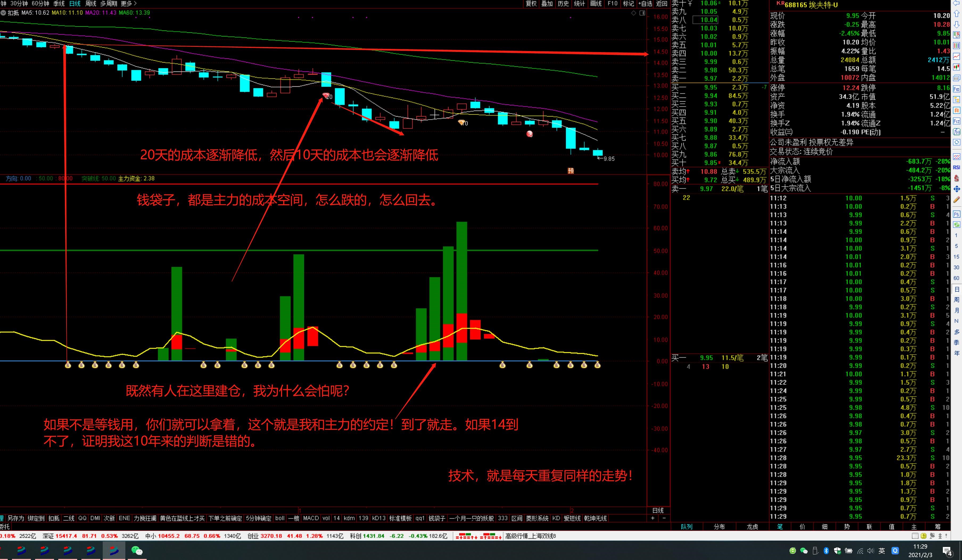This screenshot has width=962, height=560.
Task: Toggle the diamond marker icon above chart
Action: coord(634,13)
